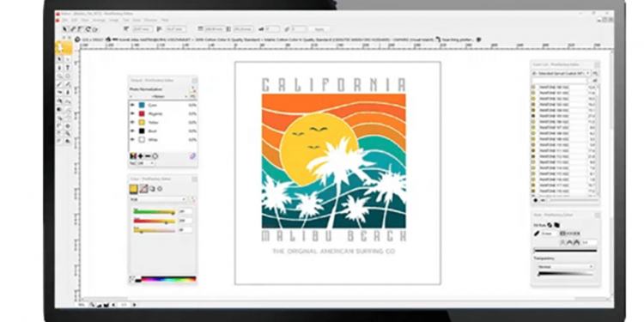Click the California design on the canvas
The width and height of the screenshot is (644, 322).
click(x=333, y=161)
